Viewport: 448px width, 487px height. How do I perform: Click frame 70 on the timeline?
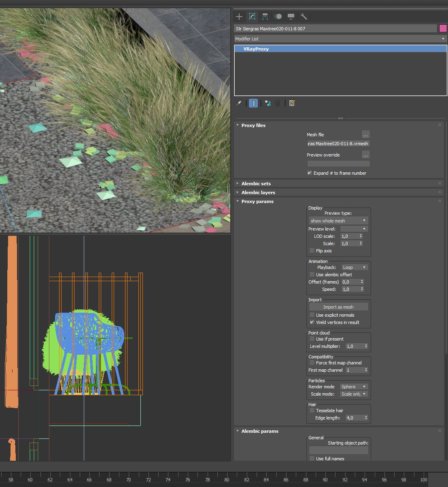[128, 480]
